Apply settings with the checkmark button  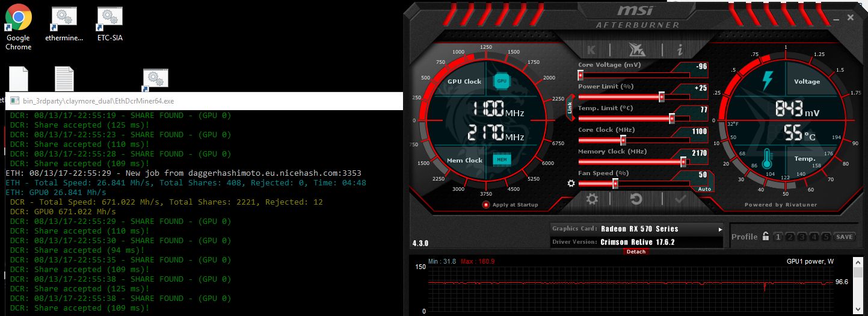[680, 199]
